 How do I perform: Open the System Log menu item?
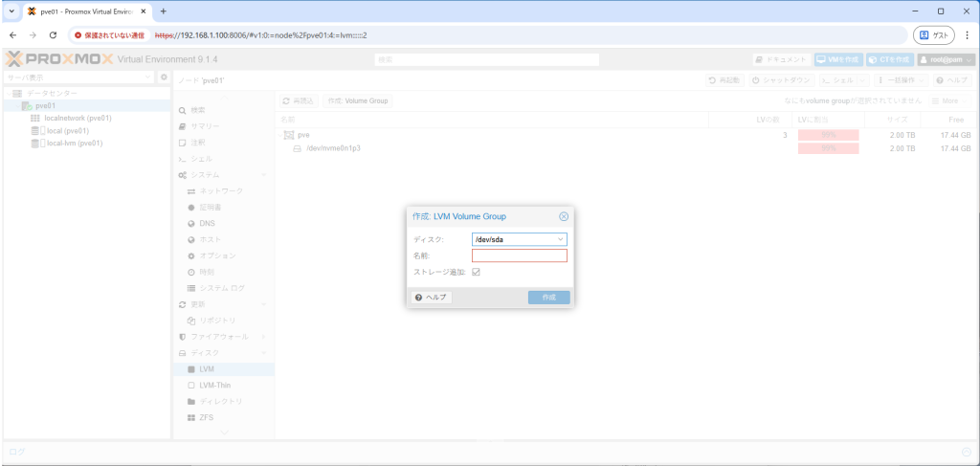tap(224, 289)
